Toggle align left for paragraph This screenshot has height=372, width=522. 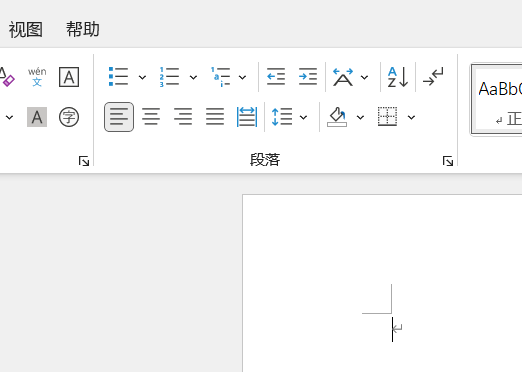pyautogui.click(x=119, y=117)
